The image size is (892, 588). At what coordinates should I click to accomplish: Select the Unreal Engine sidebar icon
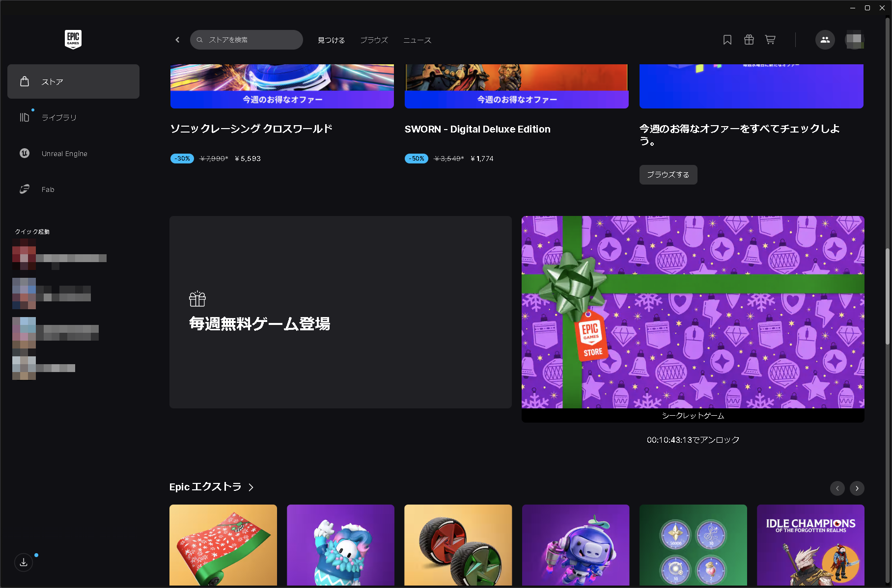(24, 153)
